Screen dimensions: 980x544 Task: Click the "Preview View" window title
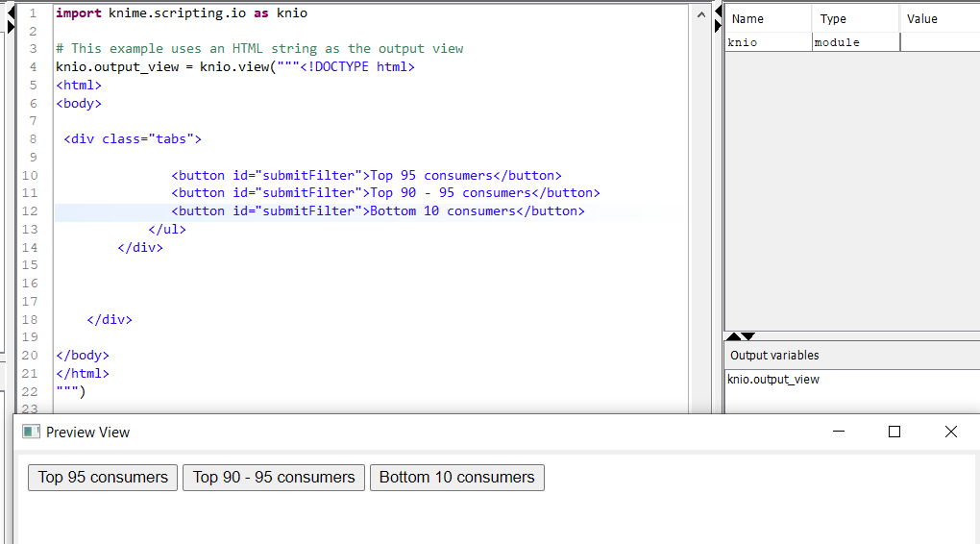tap(88, 433)
